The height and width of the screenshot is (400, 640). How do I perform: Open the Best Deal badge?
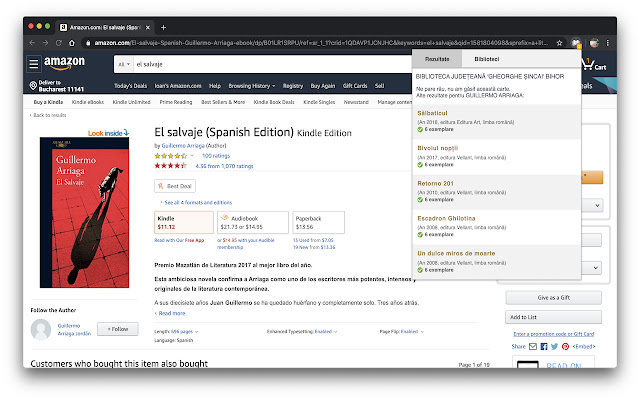tap(175, 186)
